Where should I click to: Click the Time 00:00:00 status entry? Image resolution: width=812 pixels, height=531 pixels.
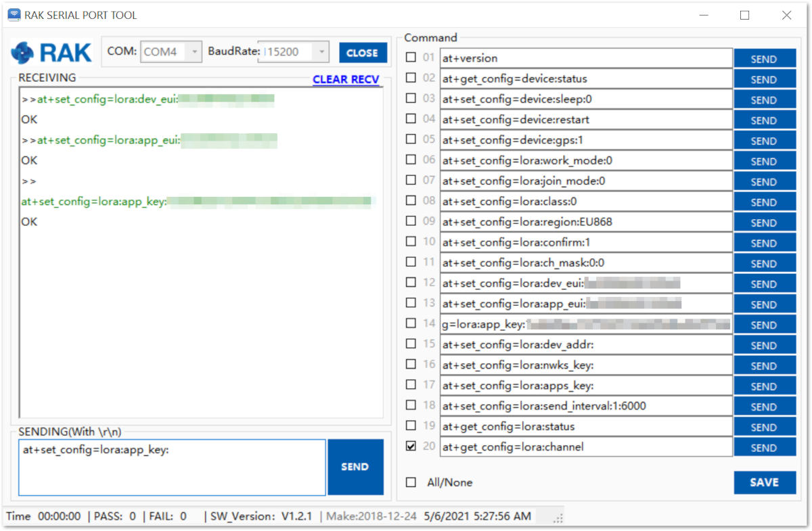pos(43,516)
